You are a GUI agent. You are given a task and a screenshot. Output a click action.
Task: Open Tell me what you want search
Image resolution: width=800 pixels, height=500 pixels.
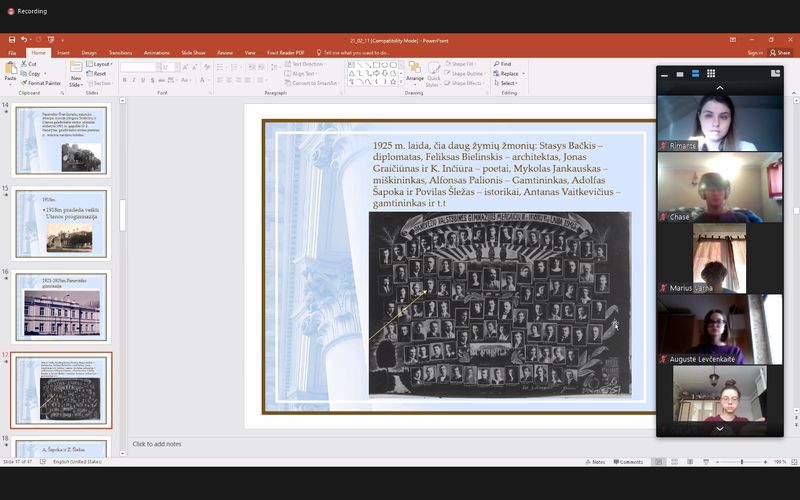coord(355,52)
